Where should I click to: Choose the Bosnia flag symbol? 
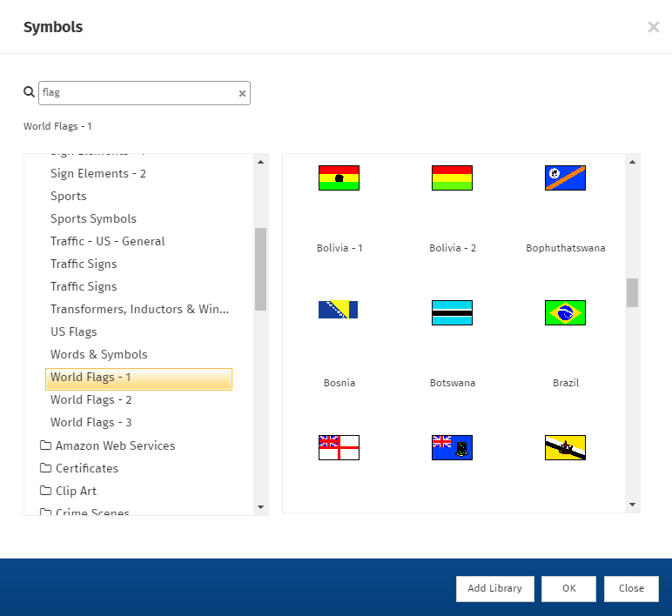339,312
